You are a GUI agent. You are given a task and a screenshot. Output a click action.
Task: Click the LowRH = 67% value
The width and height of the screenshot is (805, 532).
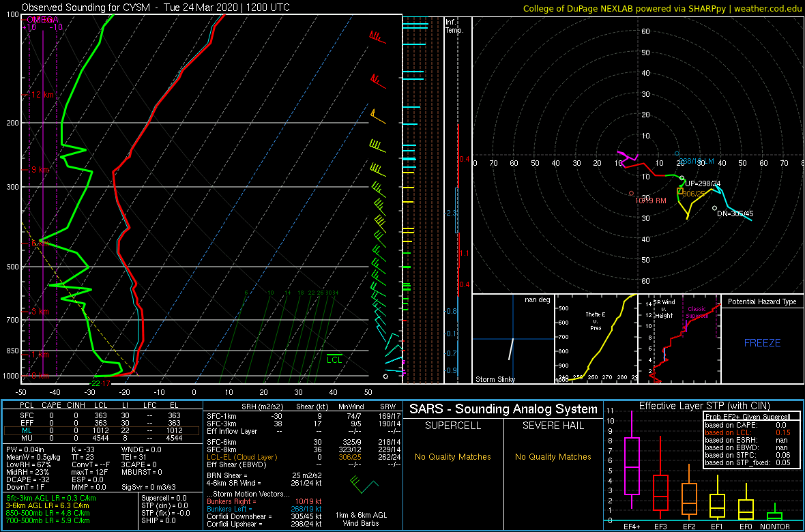tap(27, 465)
